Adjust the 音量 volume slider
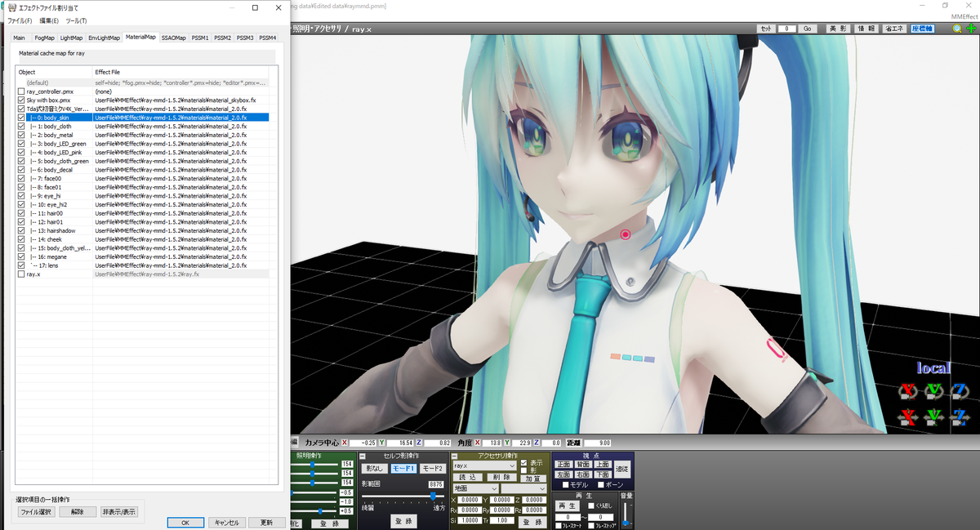Image resolution: width=980 pixels, height=530 pixels. (x=626, y=522)
